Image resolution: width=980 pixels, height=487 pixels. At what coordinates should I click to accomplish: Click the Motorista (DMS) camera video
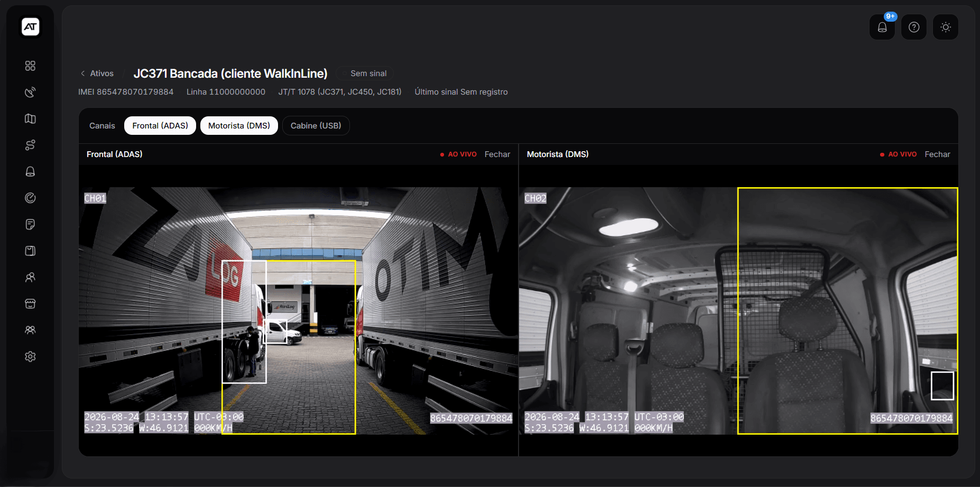click(x=738, y=311)
